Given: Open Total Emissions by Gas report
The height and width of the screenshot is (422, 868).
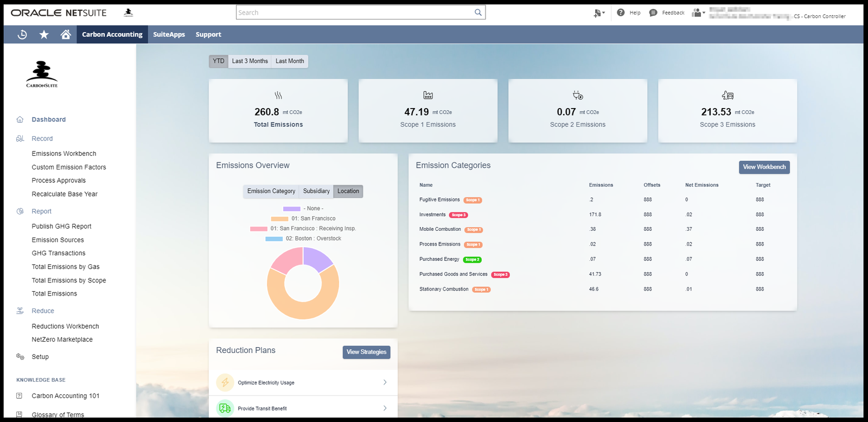Looking at the screenshot, I should point(66,267).
